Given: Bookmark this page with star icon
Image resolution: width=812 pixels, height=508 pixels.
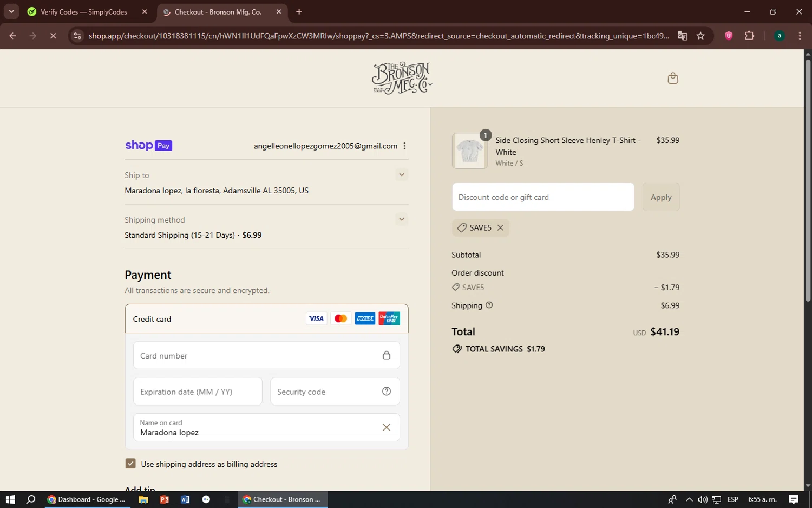Looking at the screenshot, I should (x=701, y=36).
